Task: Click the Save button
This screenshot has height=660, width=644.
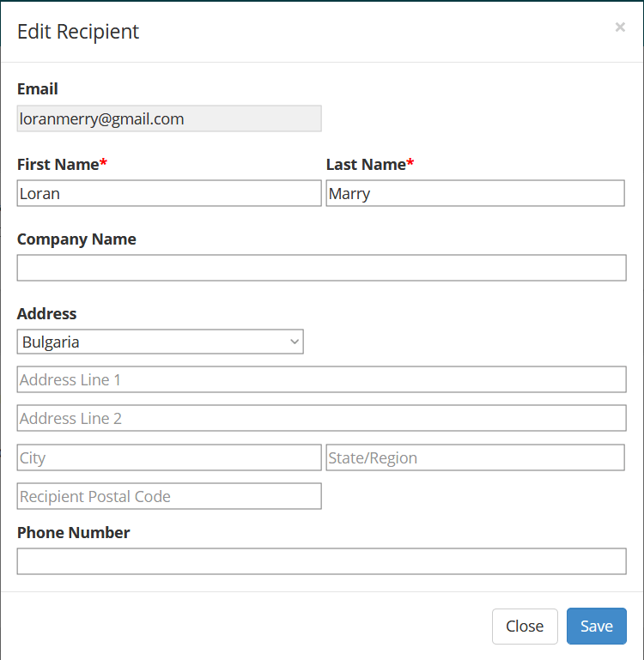Action: (x=596, y=626)
